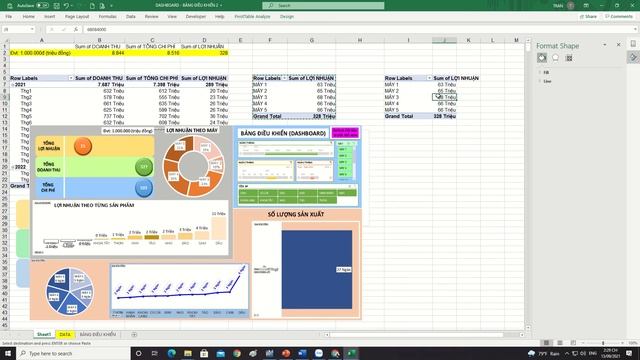This screenshot has height=360, width=640.
Task: Click Ribbon Display Options icon
Action: [586, 6]
